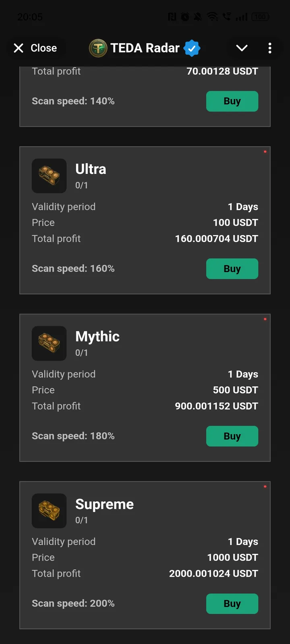Tap the Supreme package thumbnail icon
The width and height of the screenshot is (290, 644).
[49, 511]
